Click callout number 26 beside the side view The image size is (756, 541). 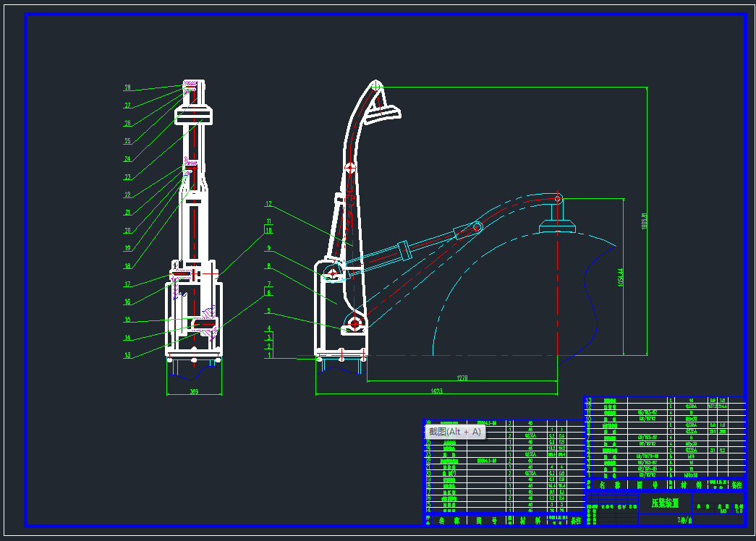pyautogui.click(x=127, y=123)
